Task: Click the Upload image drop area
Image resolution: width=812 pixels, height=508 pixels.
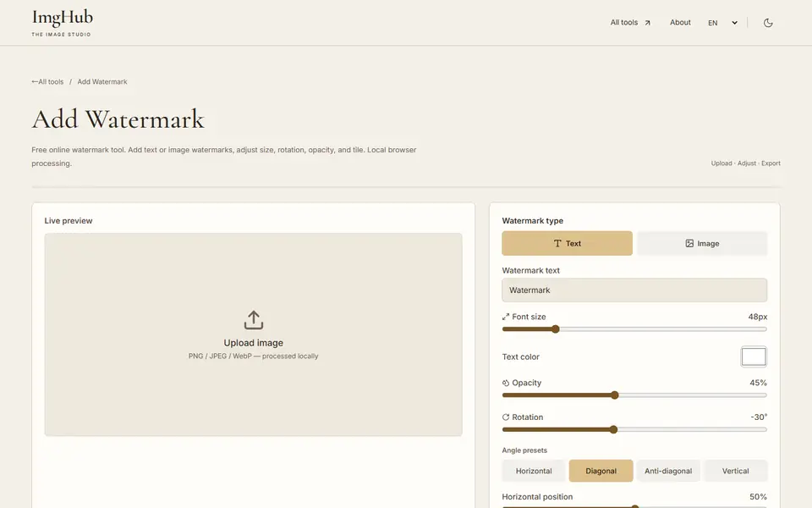Action: [253, 334]
